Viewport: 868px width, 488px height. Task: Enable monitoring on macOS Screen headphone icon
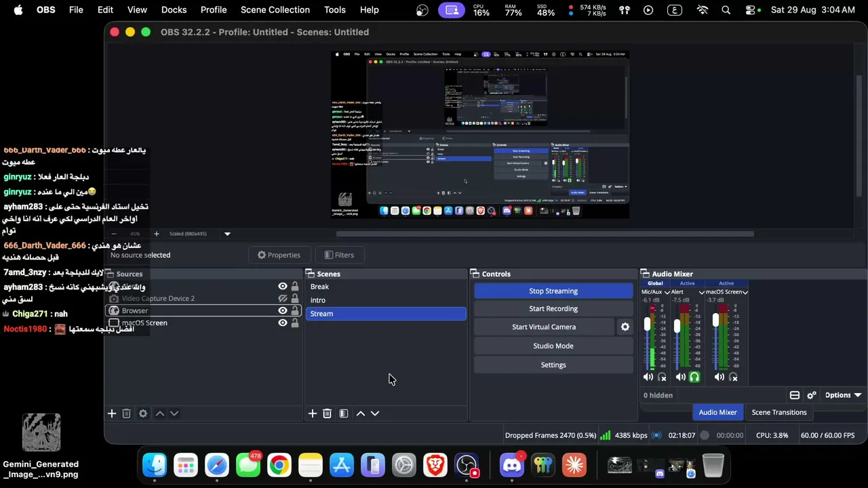point(733,377)
